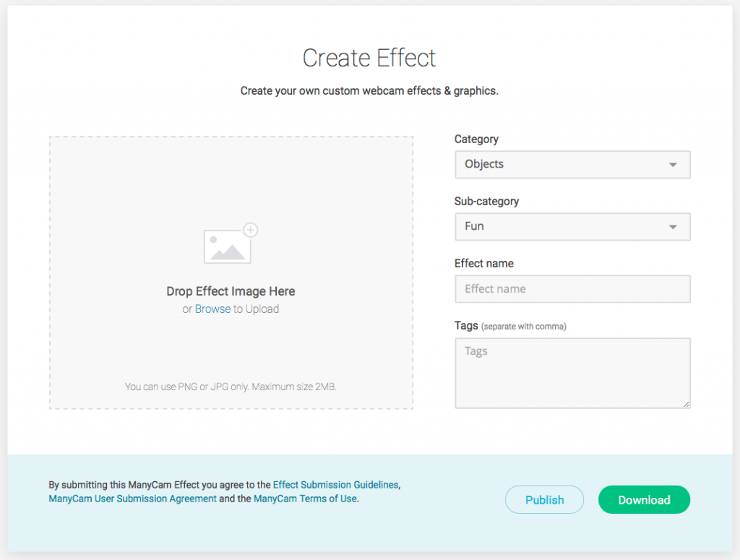This screenshot has height=560, width=740.
Task: Click the Create Effect title
Action: (369, 58)
